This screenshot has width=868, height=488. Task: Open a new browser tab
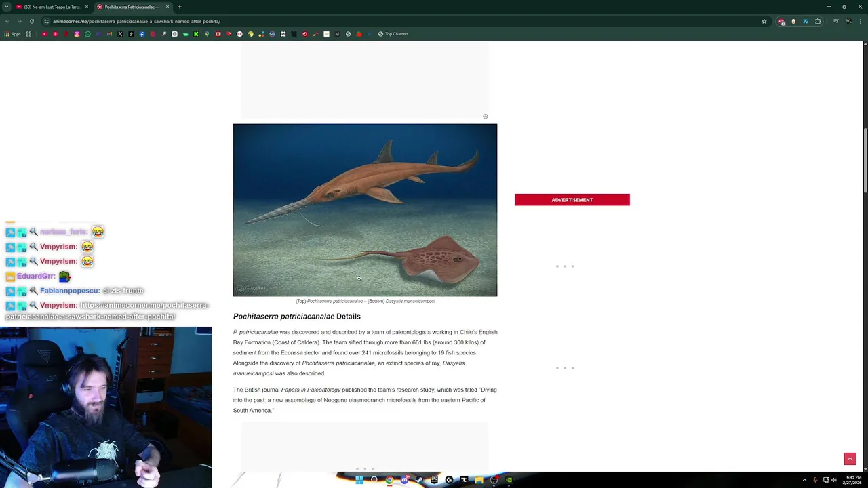point(180,7)
